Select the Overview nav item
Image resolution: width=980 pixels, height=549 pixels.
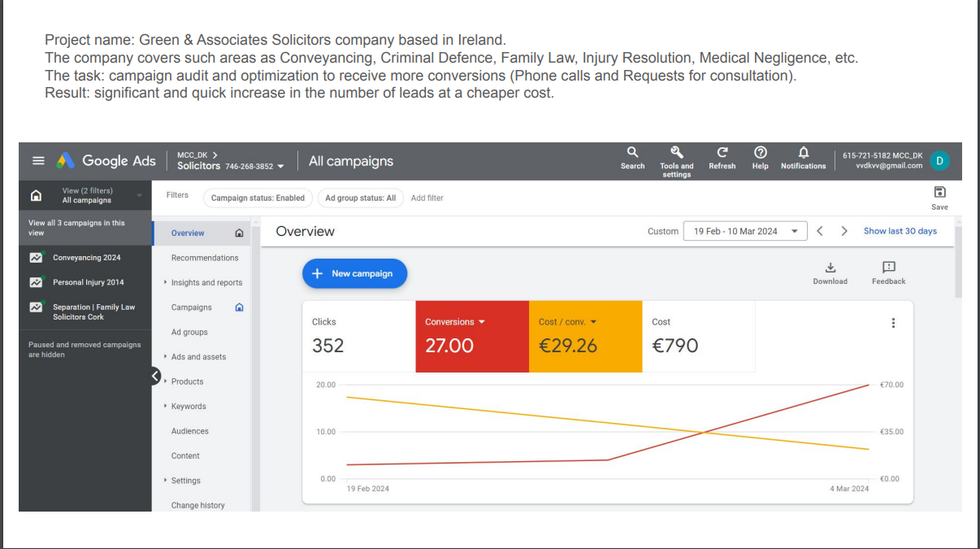point(202,233)
